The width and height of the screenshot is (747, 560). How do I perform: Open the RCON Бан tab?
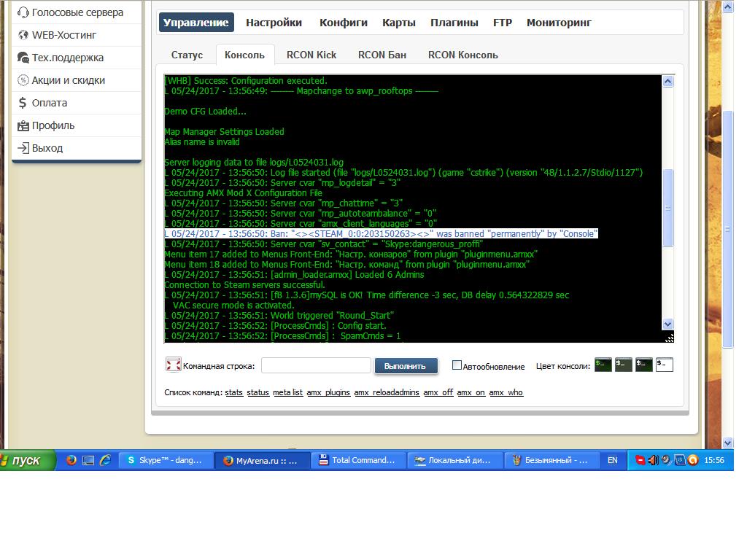point(382,55)
